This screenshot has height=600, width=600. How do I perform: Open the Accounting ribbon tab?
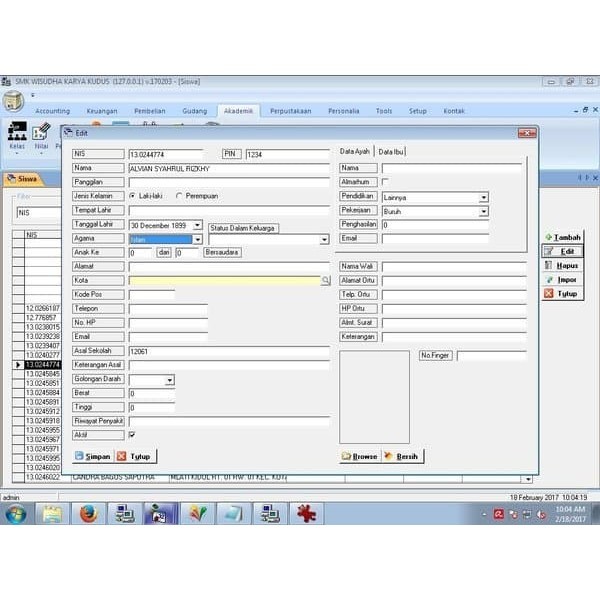[x=52, y=111]
